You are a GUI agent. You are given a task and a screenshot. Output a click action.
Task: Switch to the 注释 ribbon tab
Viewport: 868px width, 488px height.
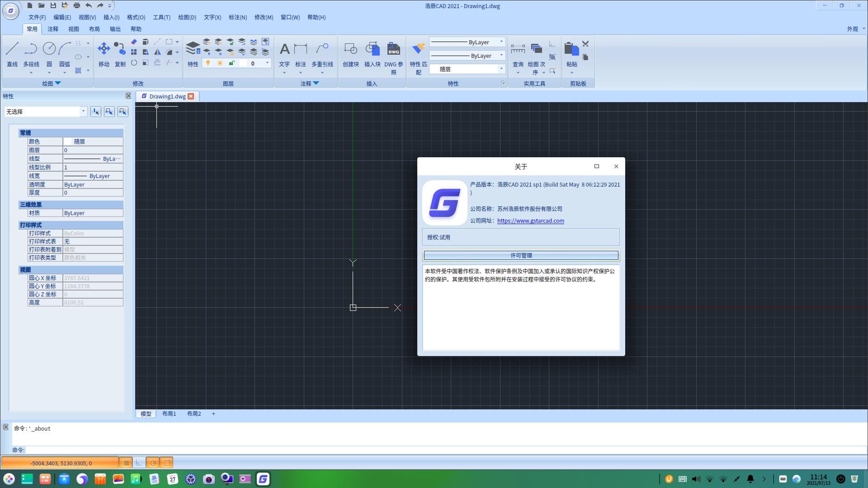point(53,29)
